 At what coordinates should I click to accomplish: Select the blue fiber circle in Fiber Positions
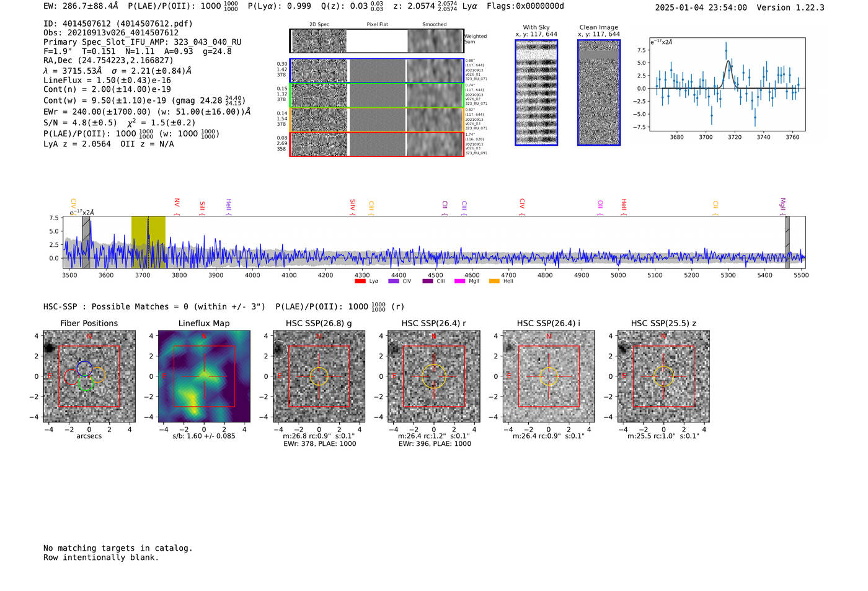(x=85, y=368)
